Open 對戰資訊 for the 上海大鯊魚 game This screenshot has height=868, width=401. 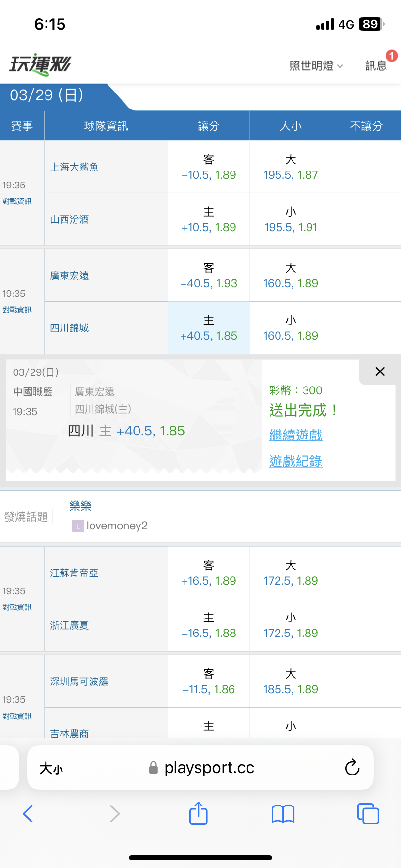[x=17, y=201]
